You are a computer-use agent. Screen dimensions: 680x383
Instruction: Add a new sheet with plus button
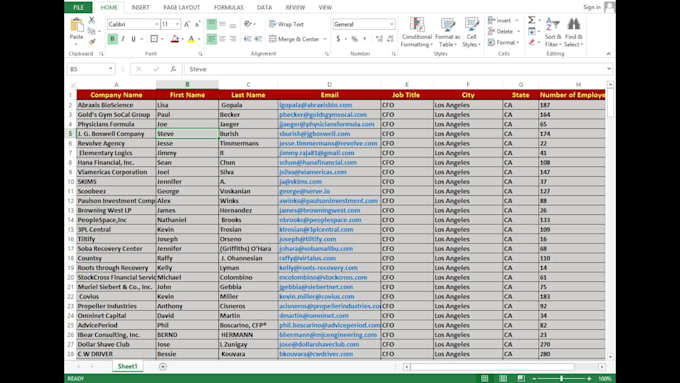coord(163,367)
